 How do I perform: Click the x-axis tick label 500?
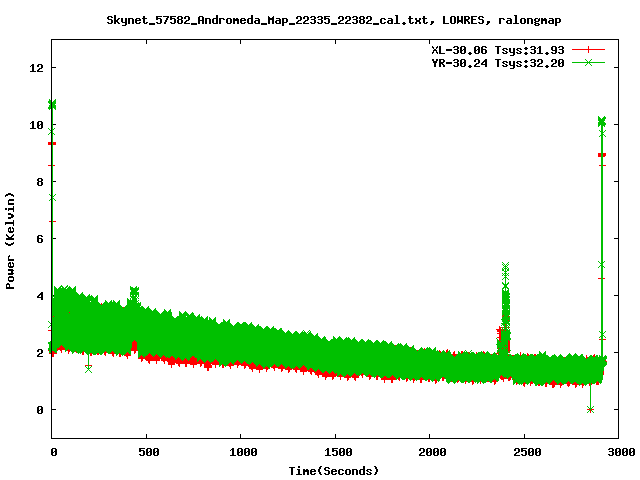click(x=148, y=452)
